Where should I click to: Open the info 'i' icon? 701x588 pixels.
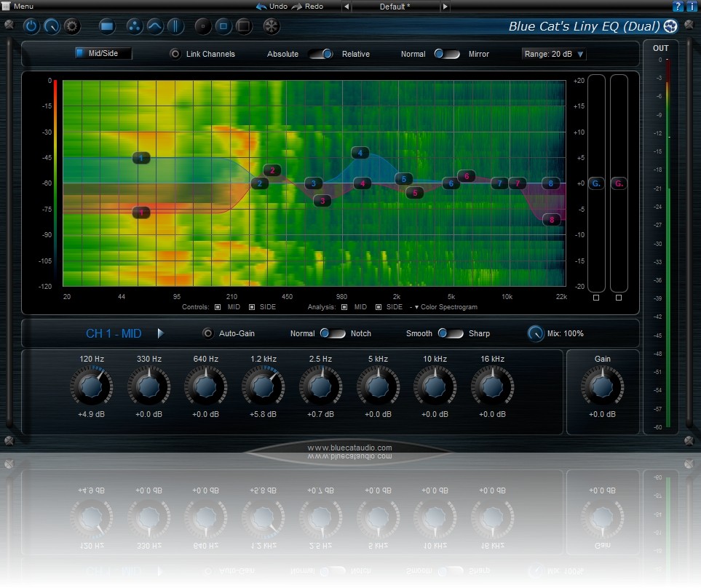click(691, 7)
